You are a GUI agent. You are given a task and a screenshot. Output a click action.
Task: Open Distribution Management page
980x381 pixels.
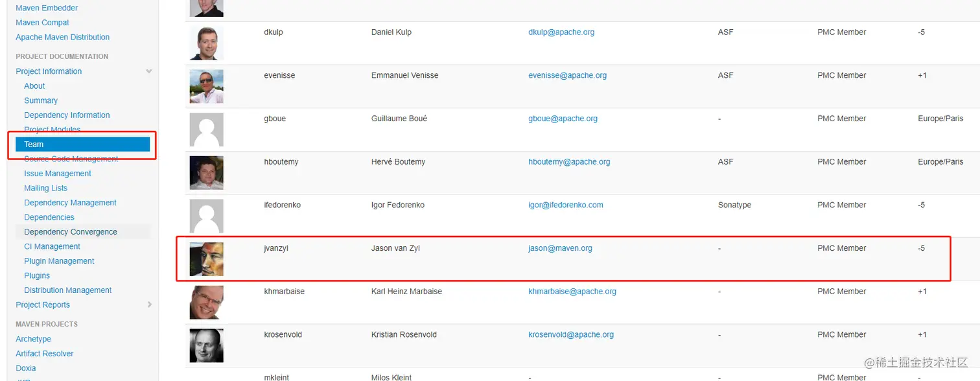[68, 290]
